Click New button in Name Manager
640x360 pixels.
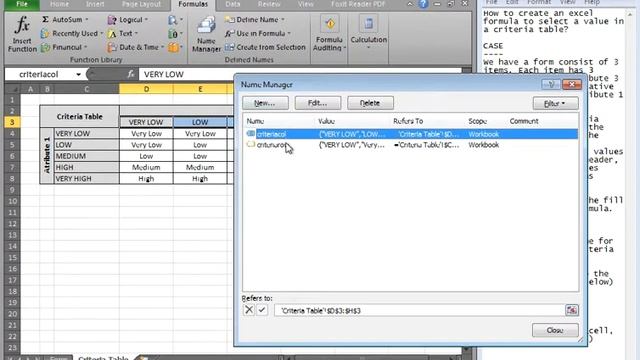pyautogui.click(x=265, y=103)
